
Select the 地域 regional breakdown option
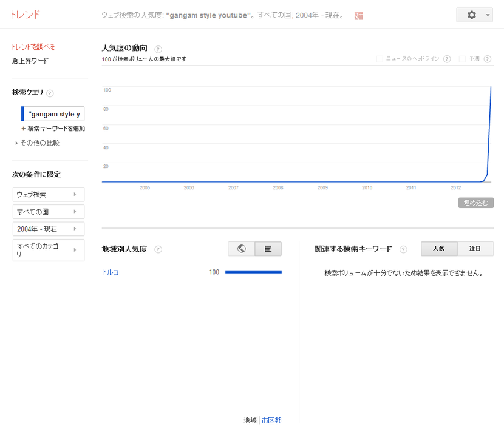pyautogui.click(x=250, y=420)
